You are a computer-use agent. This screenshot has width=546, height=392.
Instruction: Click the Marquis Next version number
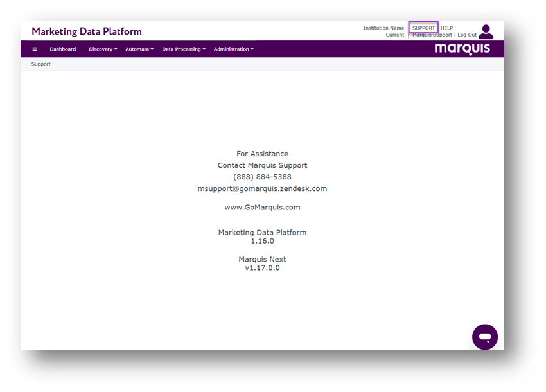tap(262, 268)
